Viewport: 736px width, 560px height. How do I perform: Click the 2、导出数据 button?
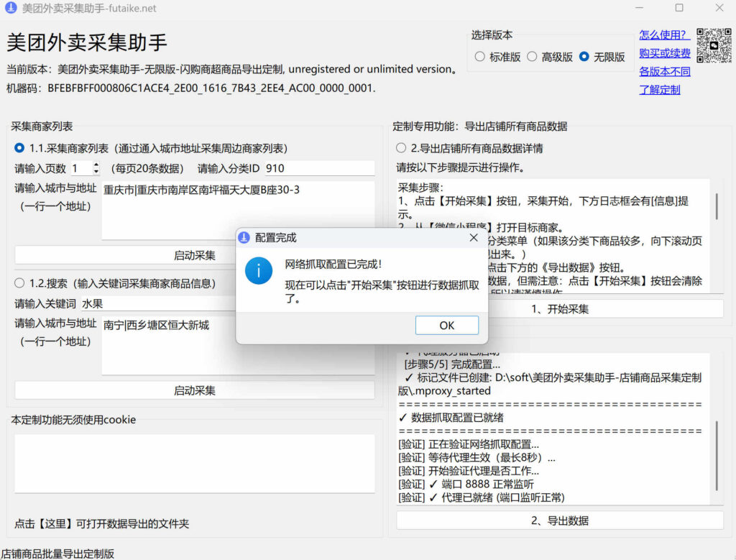559,520
